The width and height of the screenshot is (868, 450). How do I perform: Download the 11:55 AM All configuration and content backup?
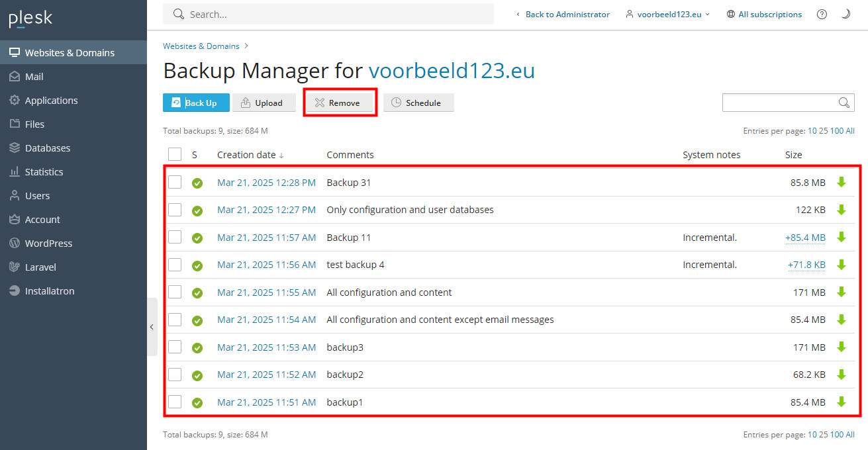click(842, 292)
